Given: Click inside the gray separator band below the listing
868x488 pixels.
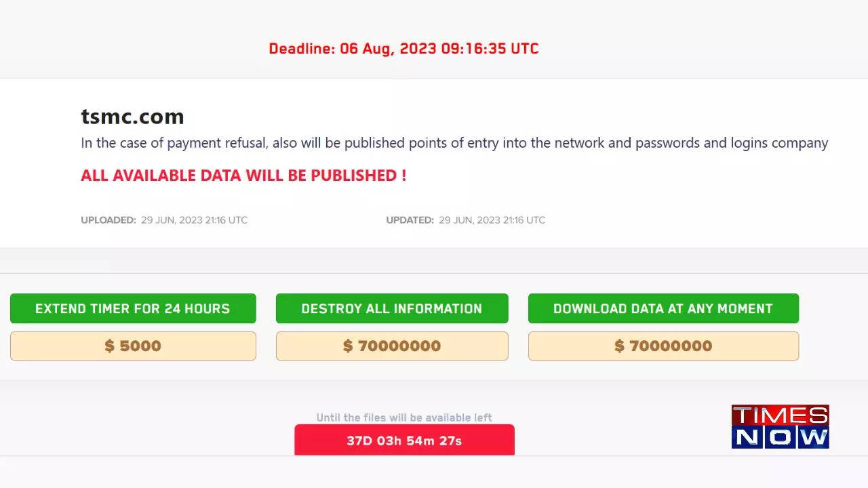Looking at the screenshot, I should pyautogui.click(x=434, y=261).
